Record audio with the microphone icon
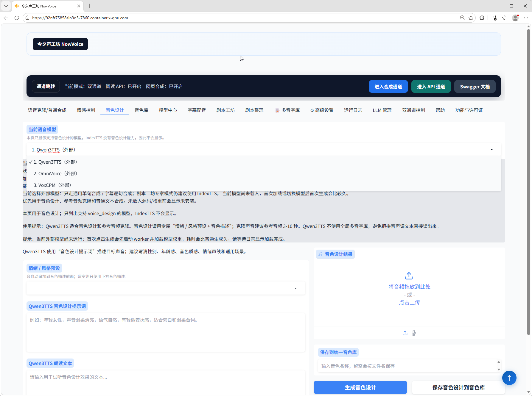This screenshot has width=532, height=396. pos(414,333)
